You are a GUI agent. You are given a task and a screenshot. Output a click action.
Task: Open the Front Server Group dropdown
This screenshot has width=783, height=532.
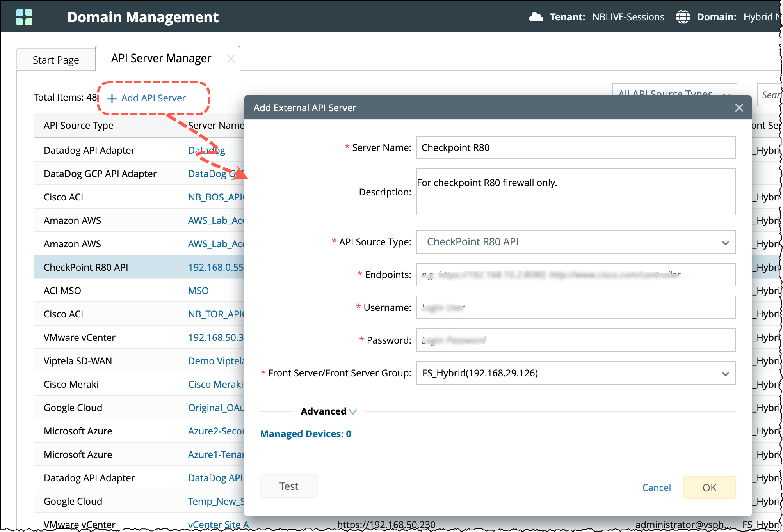[576, 373]
